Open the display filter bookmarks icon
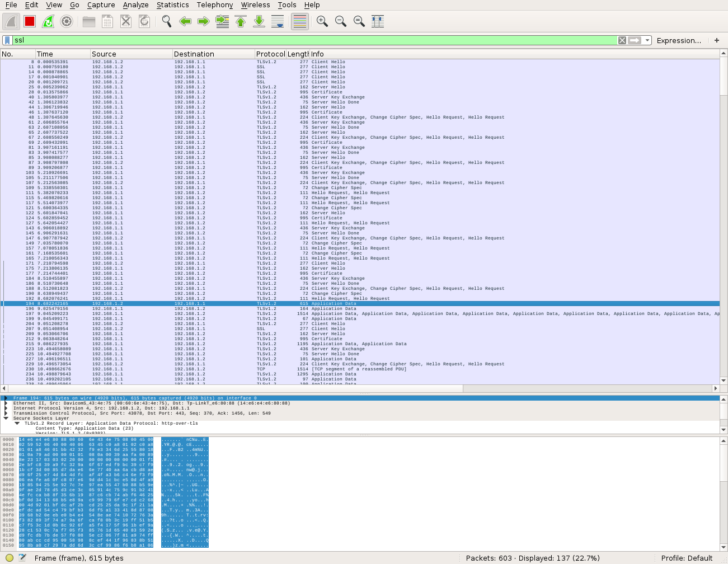This screenshot has height=564, width=728. (x=7, y=40)
